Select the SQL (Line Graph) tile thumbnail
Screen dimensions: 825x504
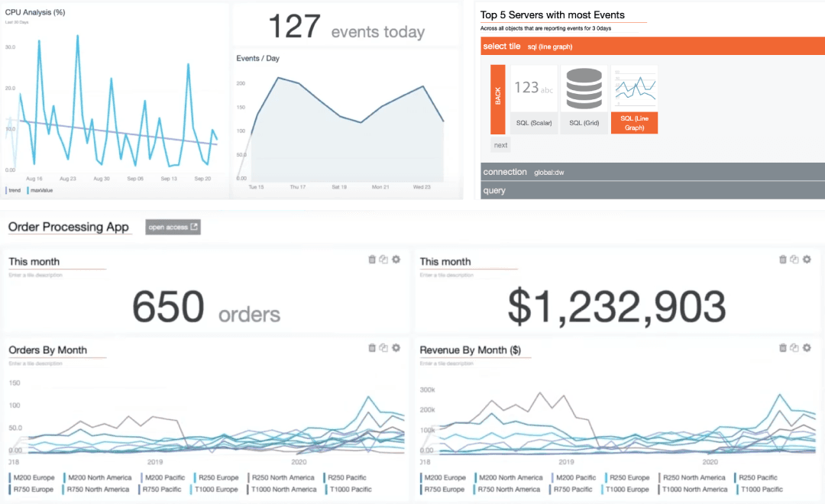[x=634, y=99]
